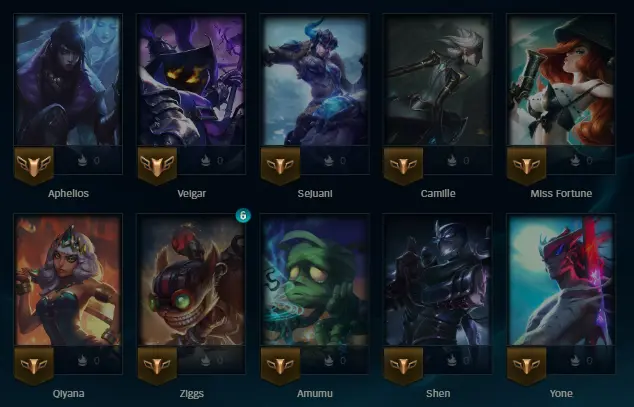Screen dimensions: 634x407
Task: Click Miss Fortune mastery emblem badge
Action: pyautogui.click(x=526, y=166)
